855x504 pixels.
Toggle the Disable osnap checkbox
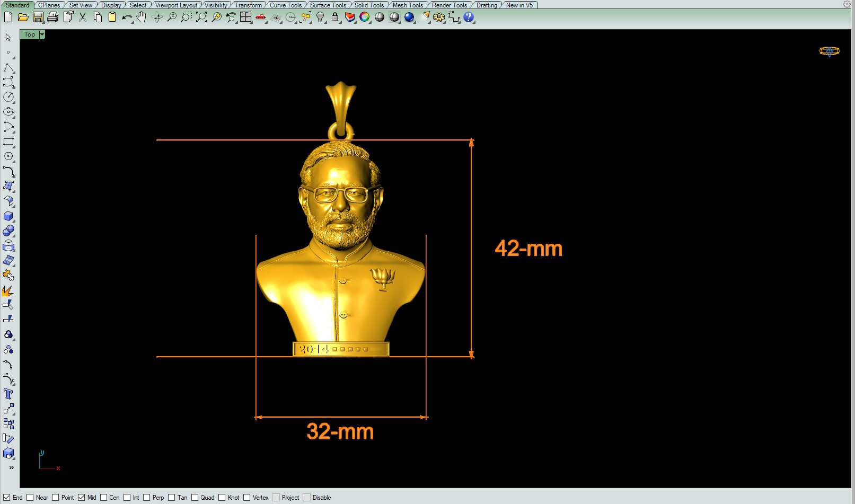pos(306,498)
